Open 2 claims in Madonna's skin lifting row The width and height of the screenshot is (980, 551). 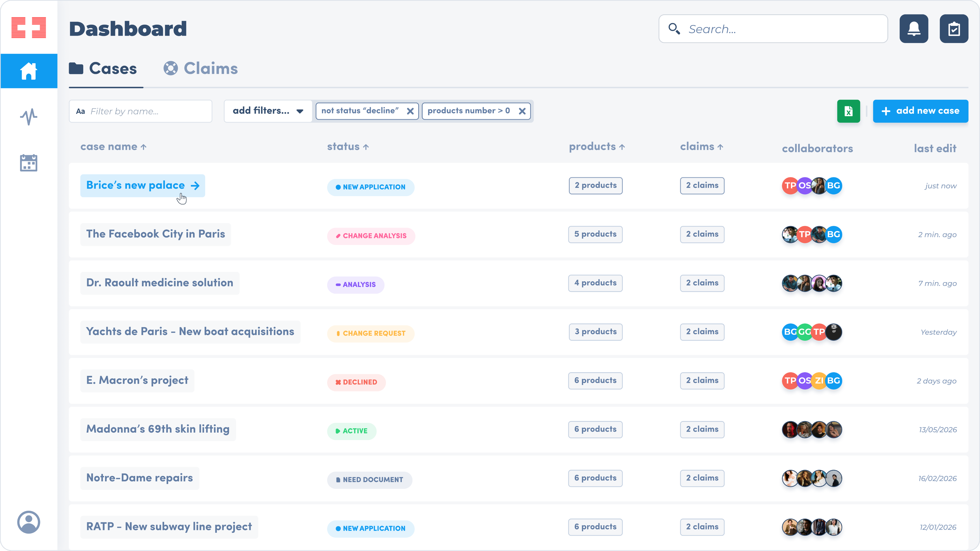coord(702,429)
